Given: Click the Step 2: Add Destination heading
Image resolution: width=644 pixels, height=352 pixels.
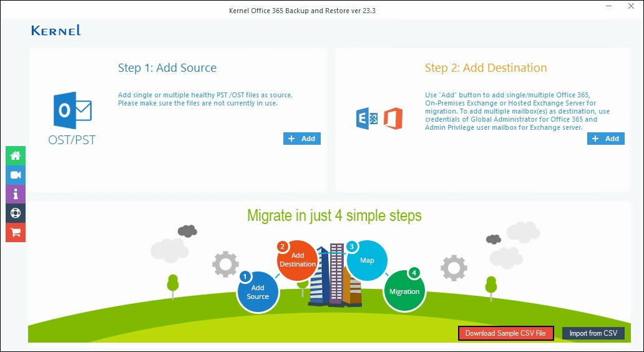Looking at the screenshot, I should pyautogui.click(x=486, y=68).
